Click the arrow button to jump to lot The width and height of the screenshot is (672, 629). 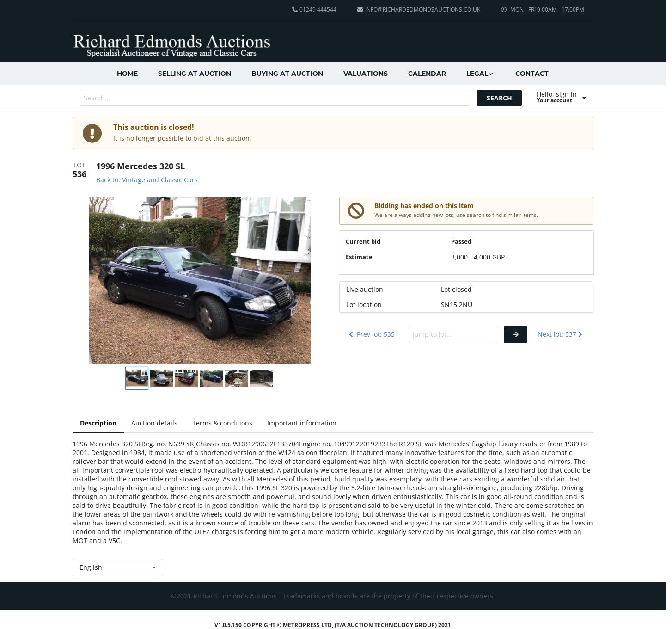pos(515,334)
